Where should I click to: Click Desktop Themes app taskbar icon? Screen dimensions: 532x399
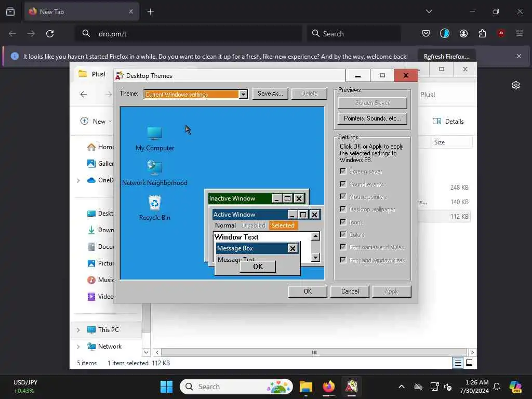352,387
